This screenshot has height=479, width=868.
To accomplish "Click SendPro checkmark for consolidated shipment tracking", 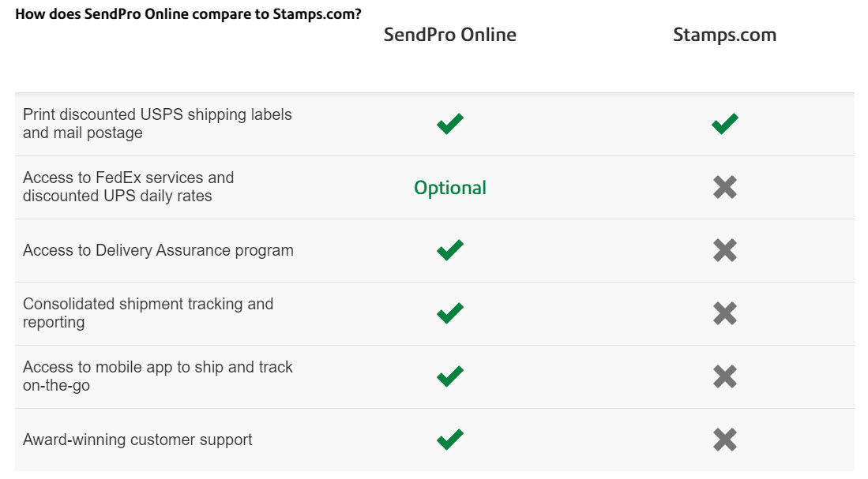I will point(449,313).
